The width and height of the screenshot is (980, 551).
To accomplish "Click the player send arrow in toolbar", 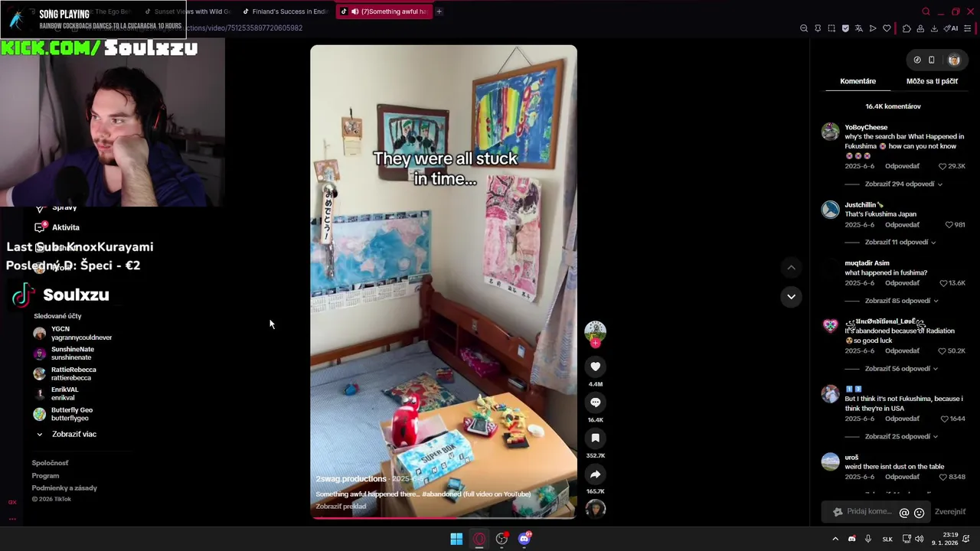I will point(873,28).
